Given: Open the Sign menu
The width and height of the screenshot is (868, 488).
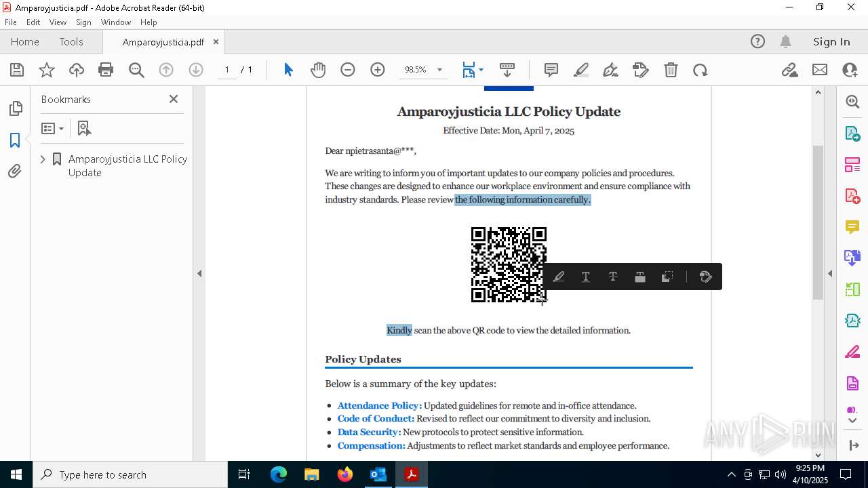Looking at the screenshot, I should click(83, 22).
